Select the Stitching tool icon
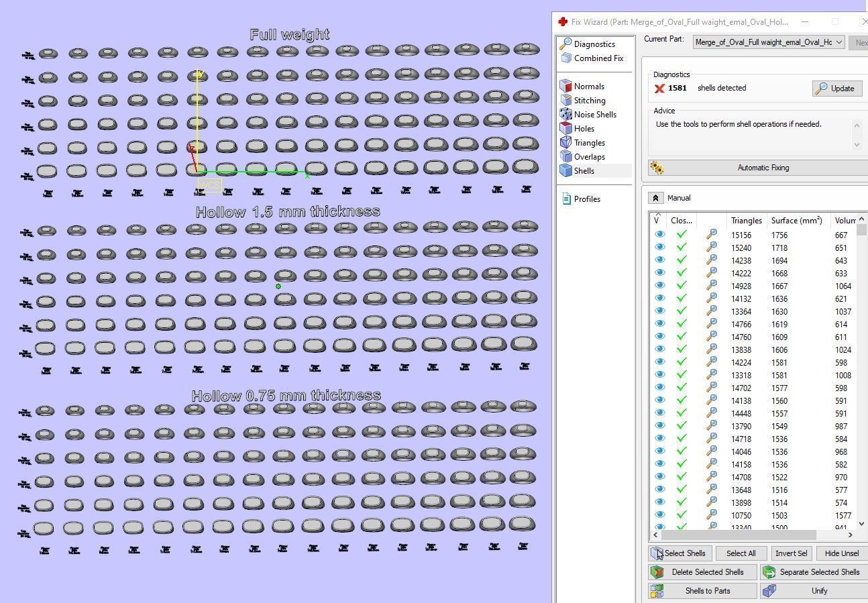This screenshot has width=868, height=603. 565,101
